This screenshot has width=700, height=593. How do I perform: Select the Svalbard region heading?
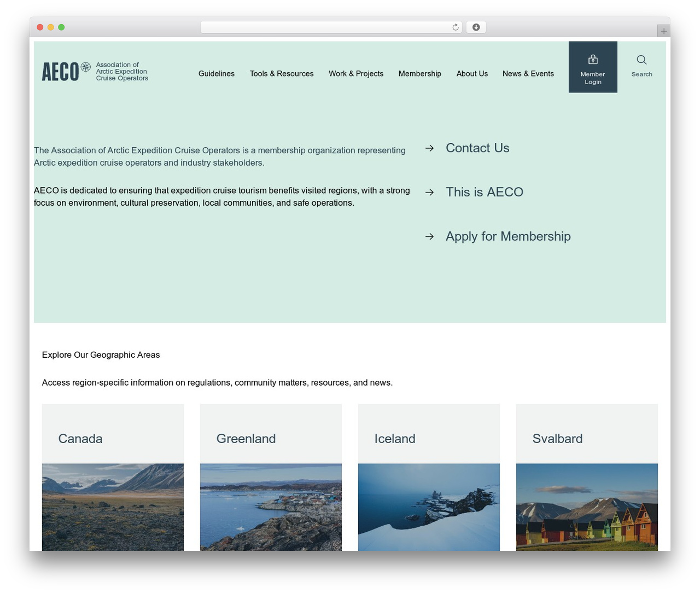pyautogui.click(x=557, y=439)
